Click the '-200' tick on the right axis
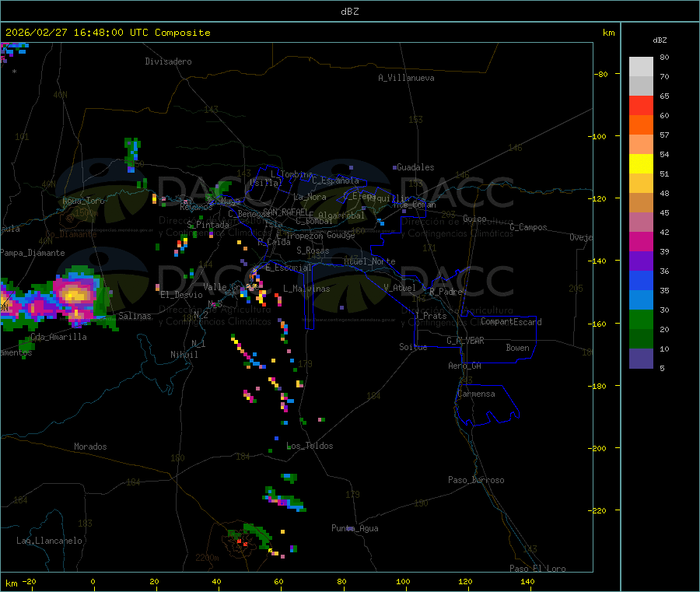Screen dimensions: 700x592 pyautogui.click(x=597, y=448)
